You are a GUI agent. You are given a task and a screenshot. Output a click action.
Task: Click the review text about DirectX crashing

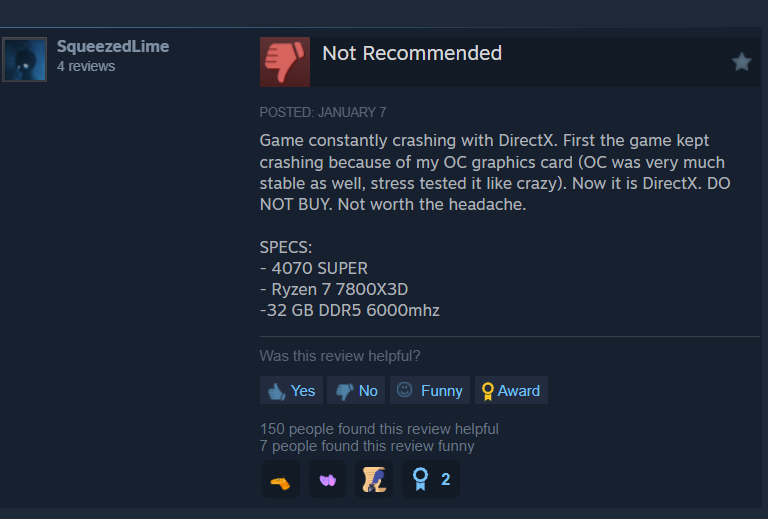(495, 172)
